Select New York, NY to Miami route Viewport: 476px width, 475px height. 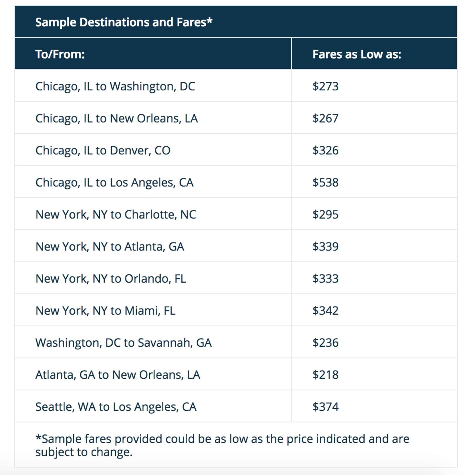tap(105, 311)
